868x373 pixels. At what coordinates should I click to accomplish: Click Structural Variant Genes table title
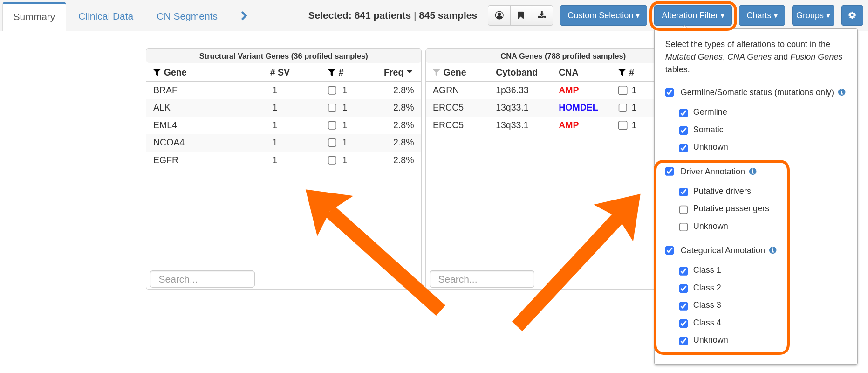[x=283, y=56]
